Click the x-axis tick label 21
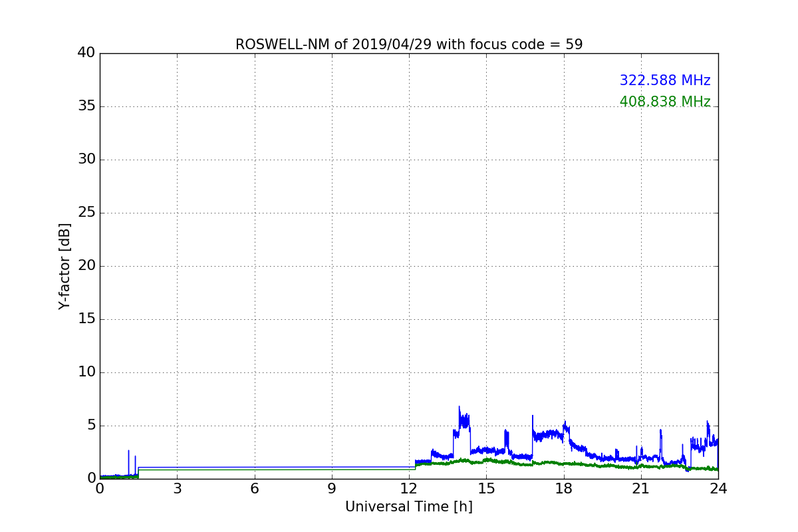This screenshot has height=532, width=798. pyautogui.click(x=641, y=488)
